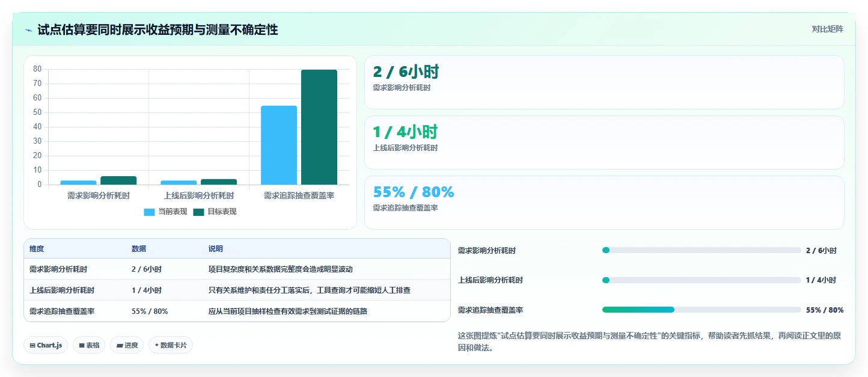Click x-axis label 需求影响分析耗时

(x=99, y=196)
